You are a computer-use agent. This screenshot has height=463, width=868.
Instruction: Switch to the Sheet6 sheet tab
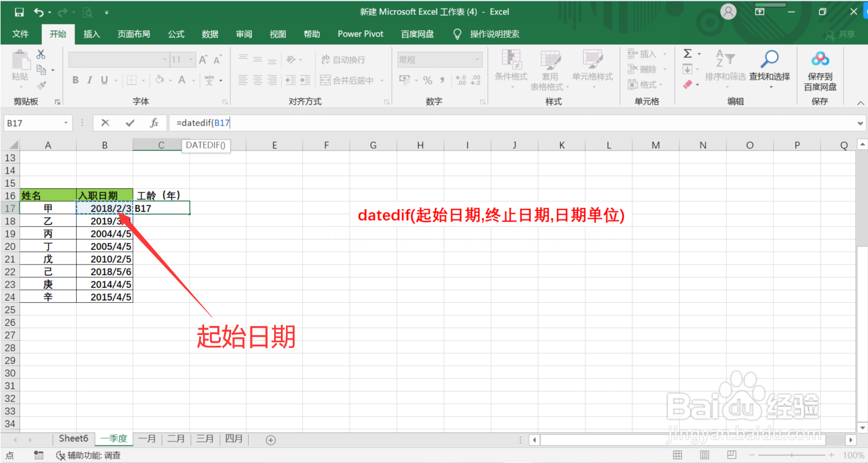click(73, 439)
